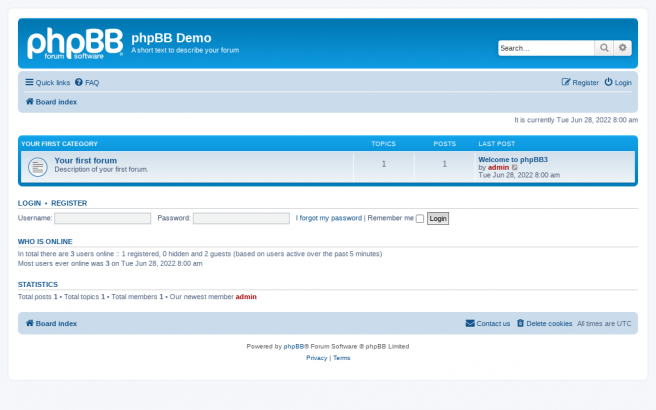The height and width of the screenshot is (410, 656).
Task: Click the phpBB logo in header
Action: (75, 44)
